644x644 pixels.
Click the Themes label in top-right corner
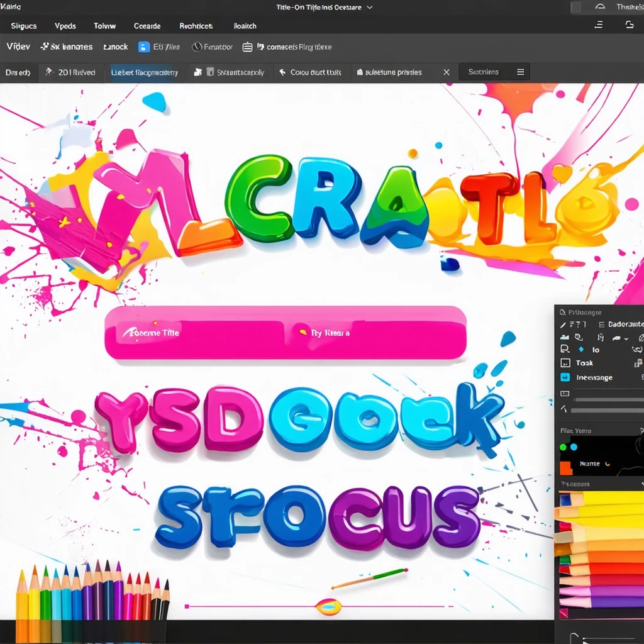(x=630, y=7)
